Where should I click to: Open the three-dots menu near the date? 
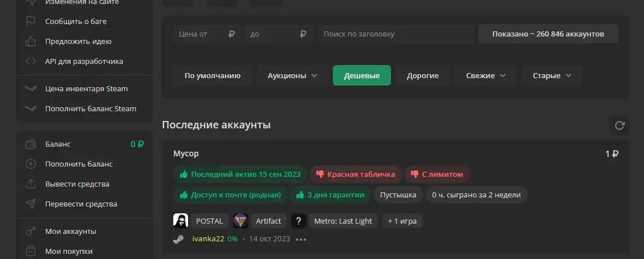(x=301, y=239)
